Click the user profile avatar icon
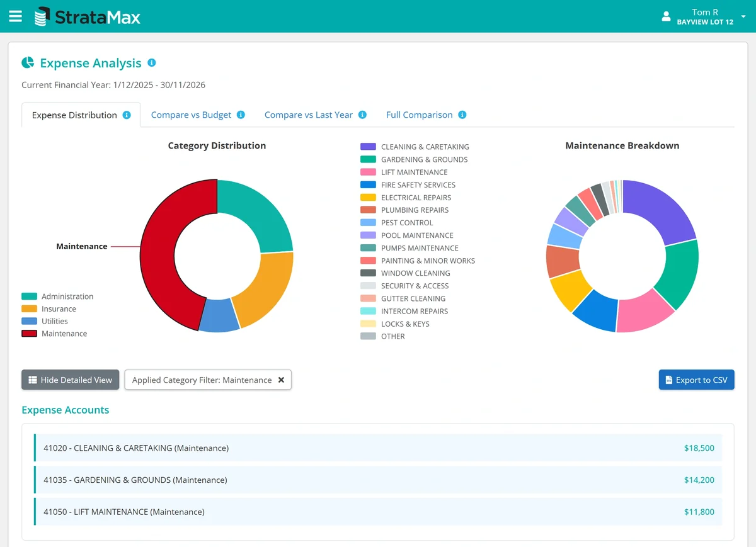 click(x=666, y=16)
